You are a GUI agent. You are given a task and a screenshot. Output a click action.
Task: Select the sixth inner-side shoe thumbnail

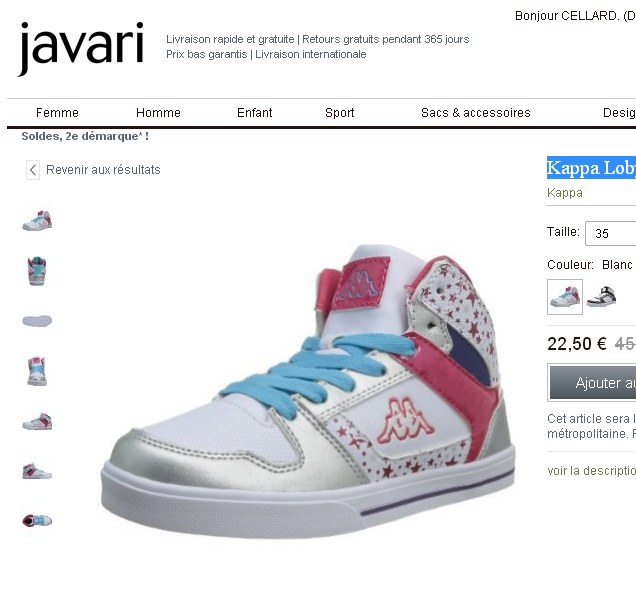point(37,471)
